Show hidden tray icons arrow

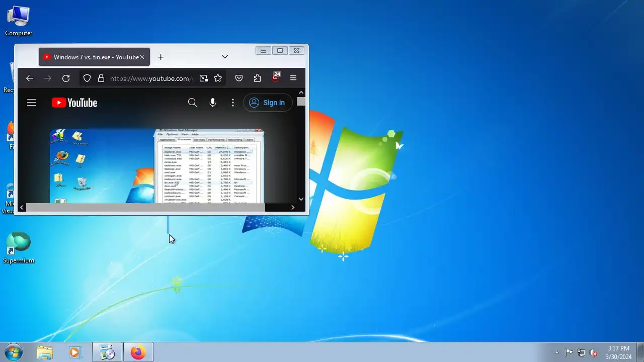[556, 352]
